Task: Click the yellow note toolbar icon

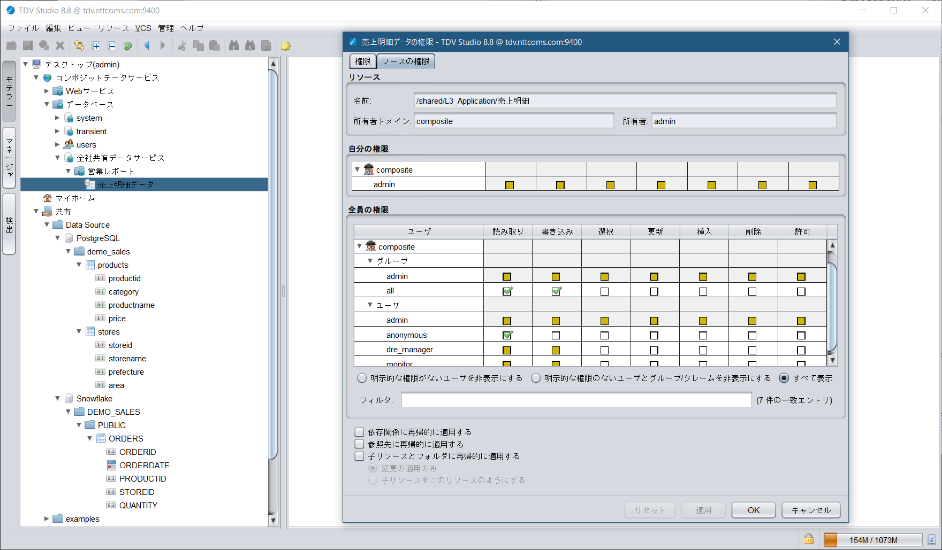Action: tap(286, 46)
